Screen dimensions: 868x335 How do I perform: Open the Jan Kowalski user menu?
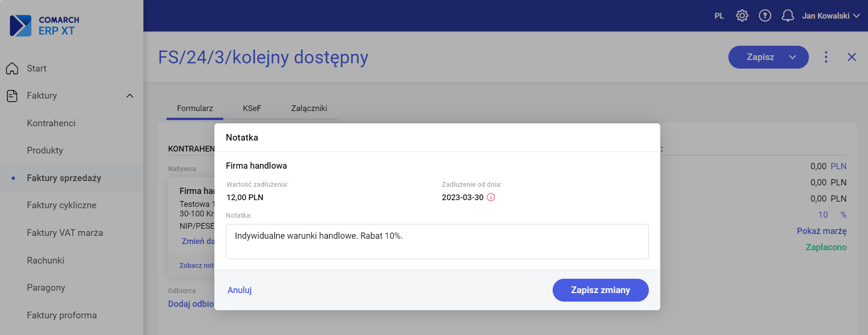coord(830,16)
